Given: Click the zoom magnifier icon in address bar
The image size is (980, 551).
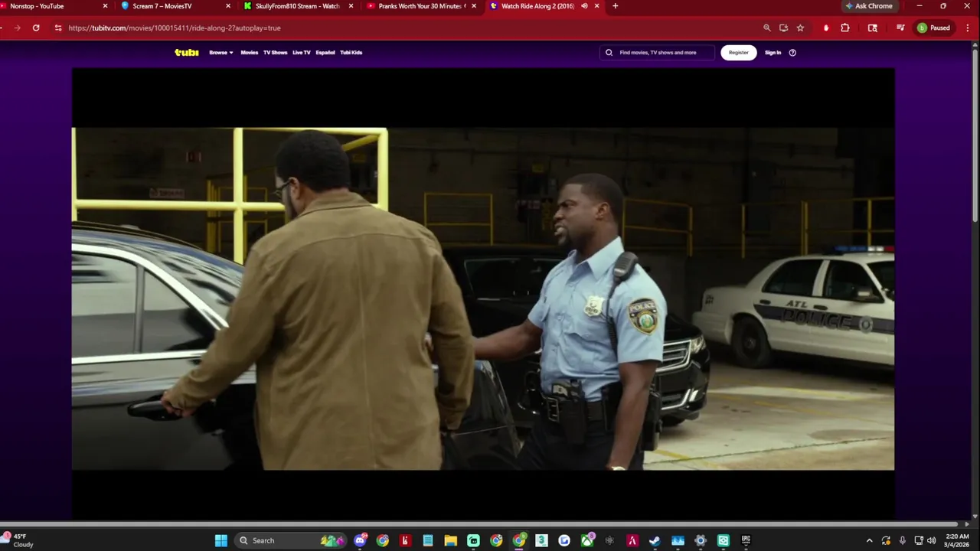Looking at the screenshot, I should (767, 28).
